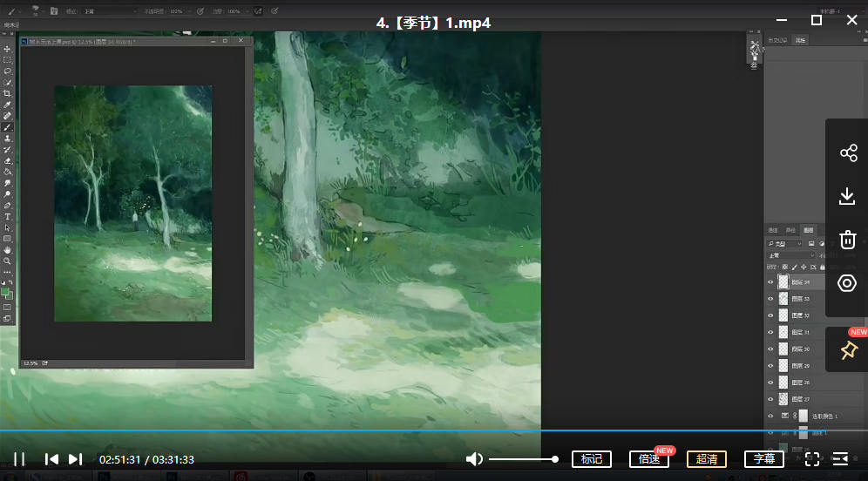Skip to the next video
The width and height of the screenshot is (868, 481).
(x=76, y=459)
